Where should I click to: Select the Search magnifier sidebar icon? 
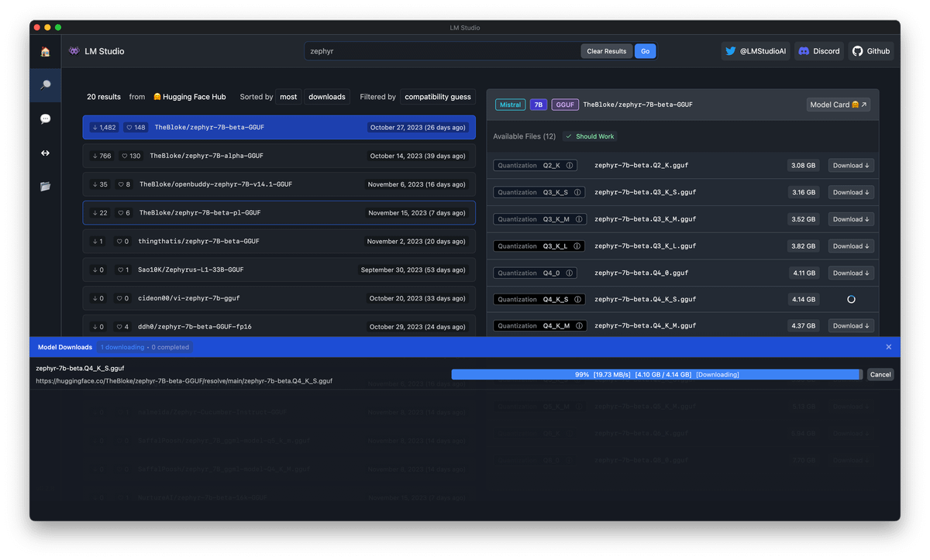pyautogui.click(x=45, y=85)
